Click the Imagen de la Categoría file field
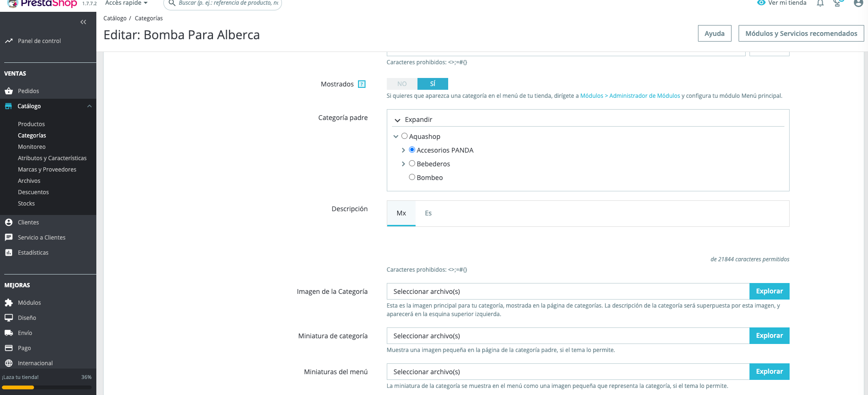 (x=568, y=292)
